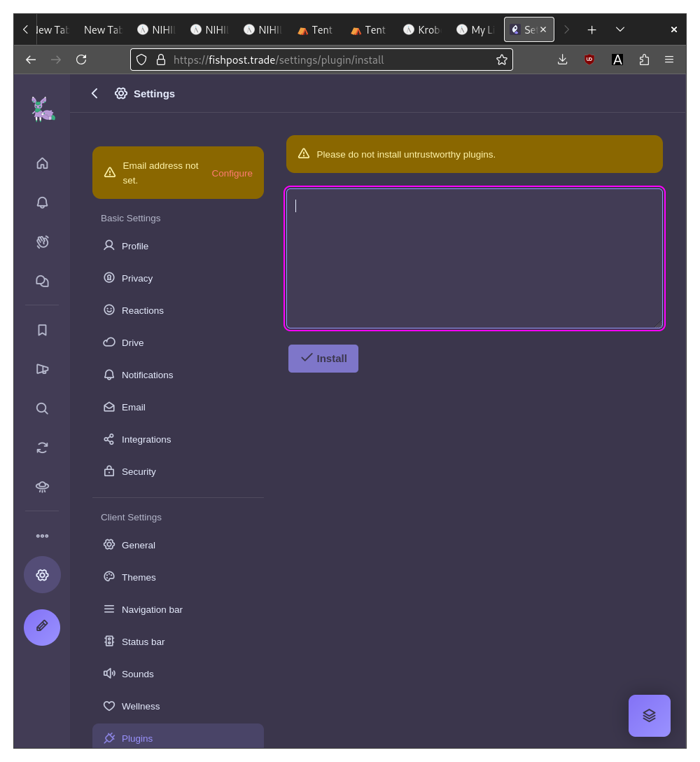Open Navigation bar settings
The image size is (700, 762).
[178, 609]
